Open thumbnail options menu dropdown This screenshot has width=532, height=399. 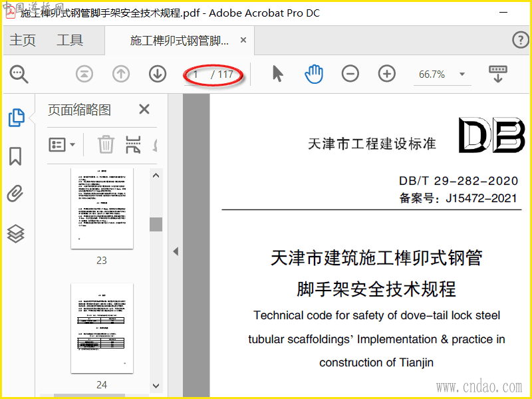coord(62,145)
